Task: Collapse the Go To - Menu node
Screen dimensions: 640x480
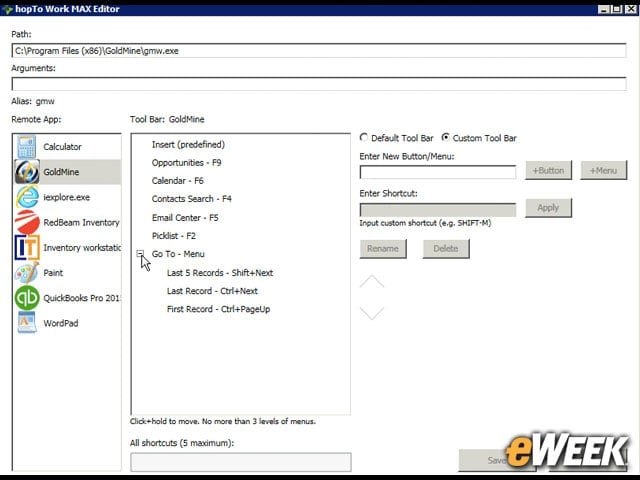Action: click(x=140, y=253)
